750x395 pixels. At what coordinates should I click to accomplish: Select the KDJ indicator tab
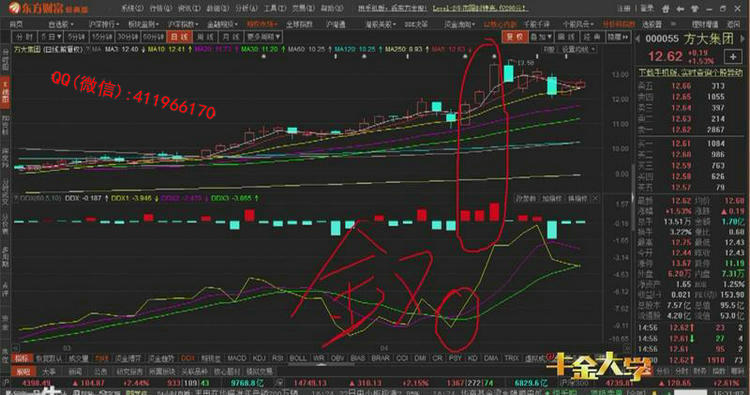[x=259, y=358]
